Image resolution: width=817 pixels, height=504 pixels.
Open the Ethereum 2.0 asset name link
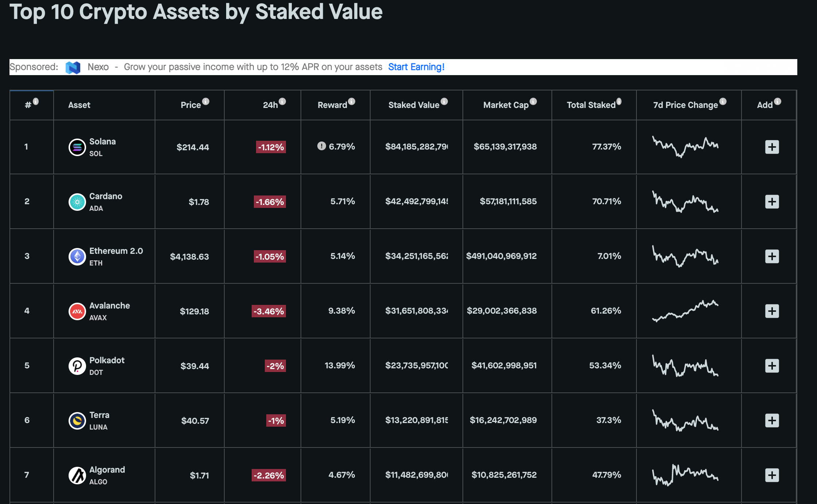[x=116, y=251]
